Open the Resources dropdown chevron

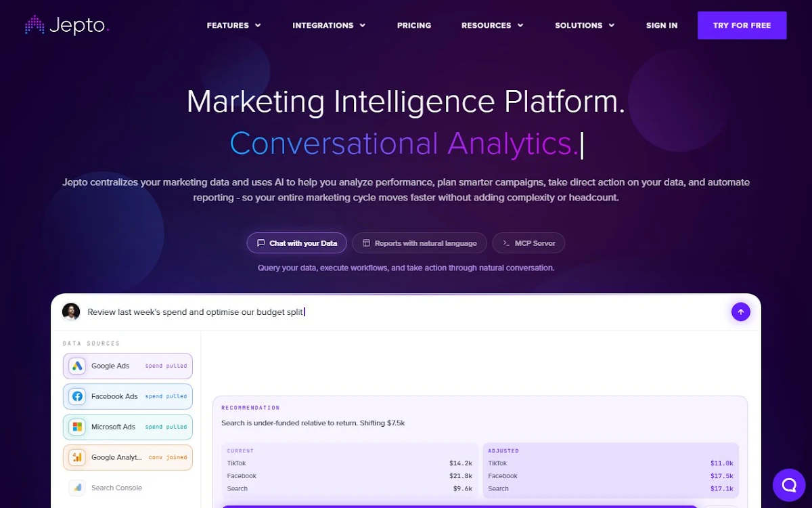click(x=520, y=26)
